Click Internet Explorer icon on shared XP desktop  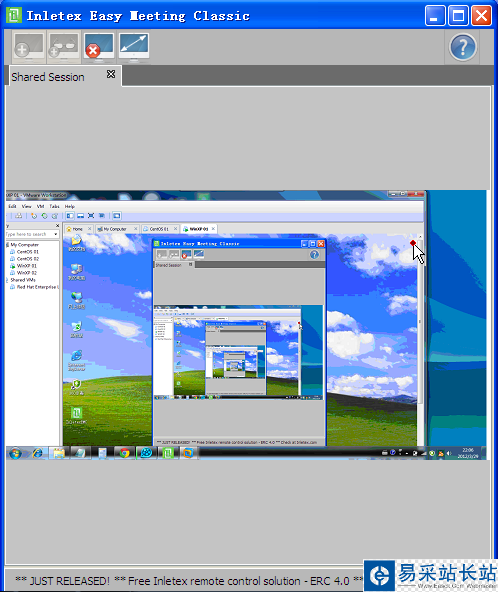(x=76, y=360)
